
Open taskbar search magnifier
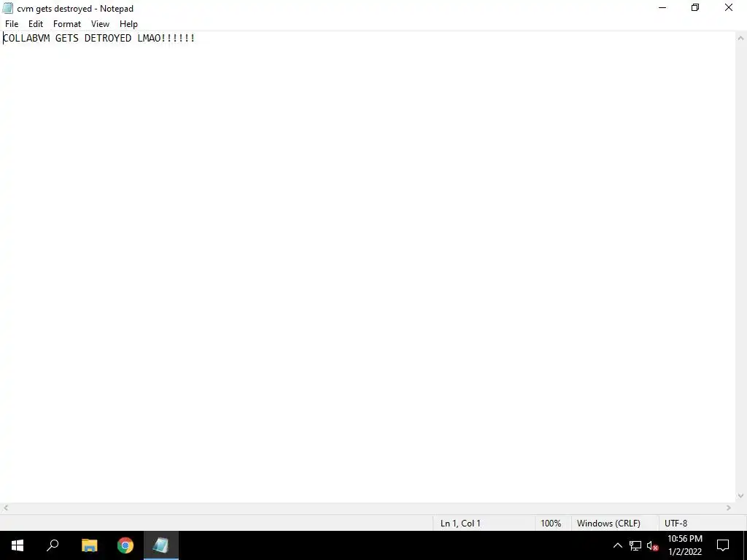pos(53,545)
